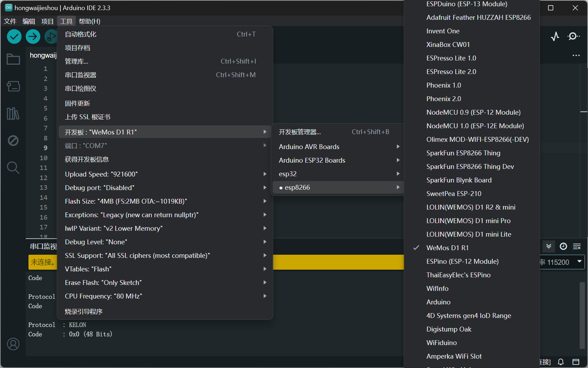The height and width of the screenshot is (368, 588).
Task: Expand the SSL Support submenu
Action: tap(165, 255)
